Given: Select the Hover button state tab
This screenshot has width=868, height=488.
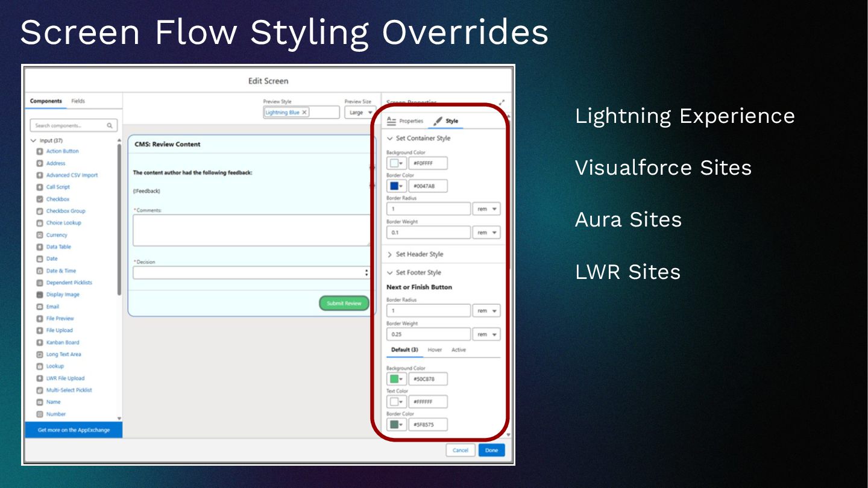Looking at the screenshot, I should 435,350.
